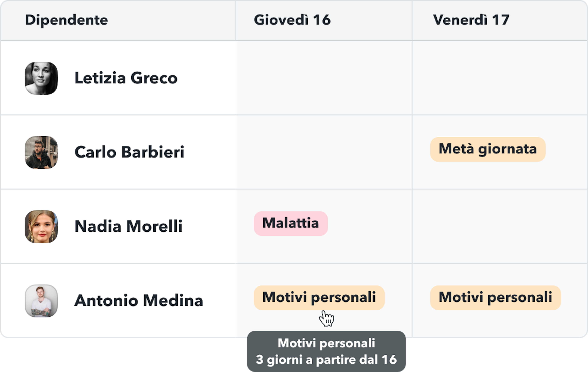
Task: Sort by the Dipendente column header
Action: [66, 20]
